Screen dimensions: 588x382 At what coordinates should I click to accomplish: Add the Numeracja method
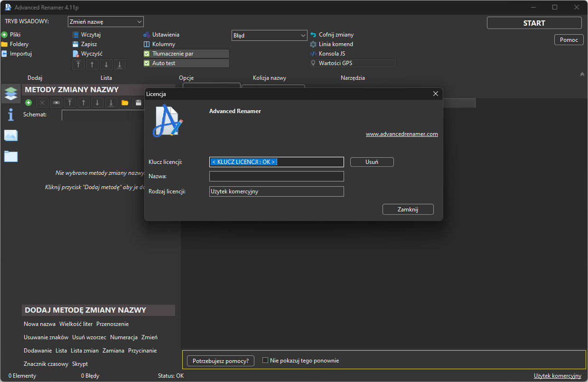124,337
